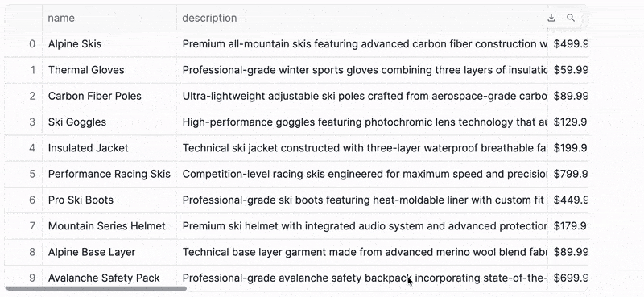Select the Carbon Fiber Poles cell

coord(109,96)
